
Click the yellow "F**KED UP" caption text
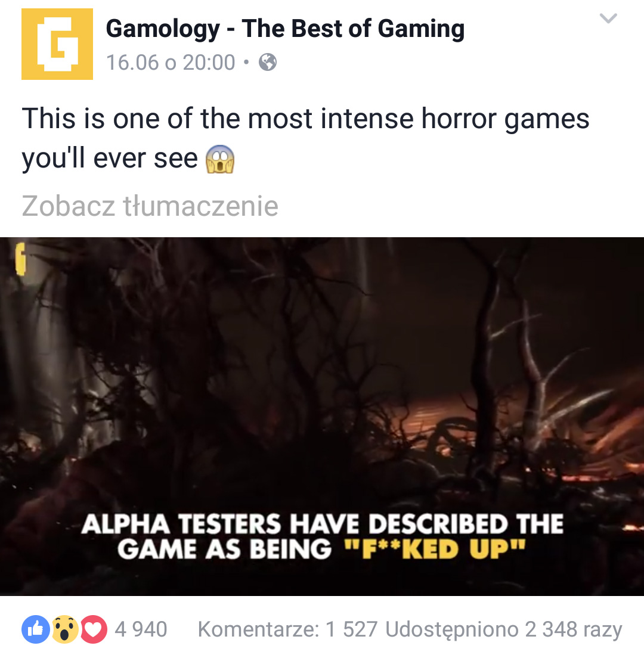pos(435,550)
